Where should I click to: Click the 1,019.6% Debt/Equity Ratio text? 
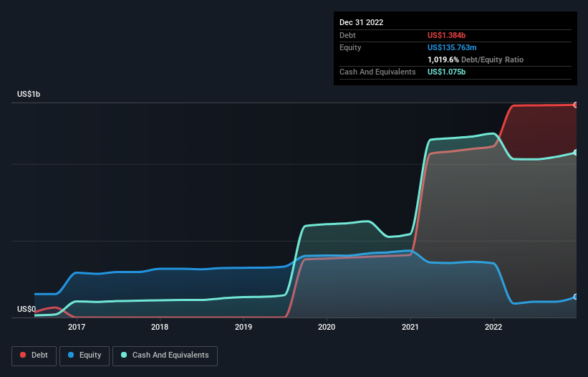point(476,59)
